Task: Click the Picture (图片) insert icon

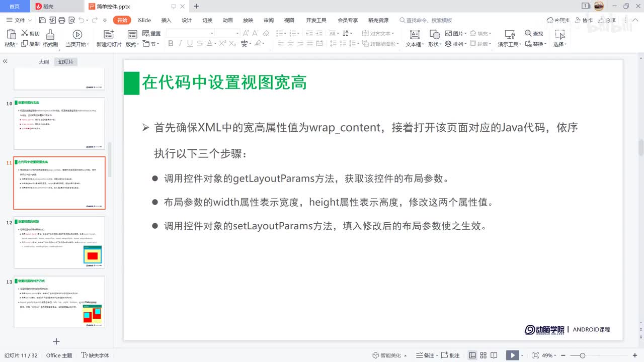Action: point(449,33)
